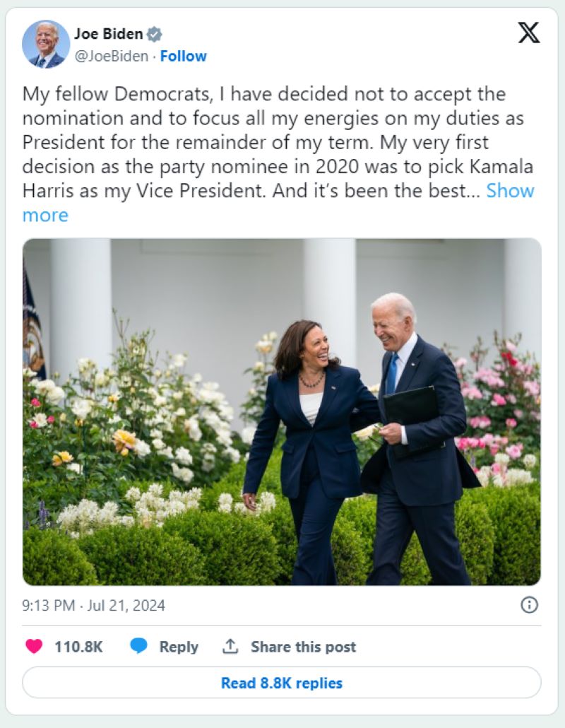Click the 110.8K likes count
Viewport: 565px width, 728px height.
pyautogui.click(x=78, y=647)
